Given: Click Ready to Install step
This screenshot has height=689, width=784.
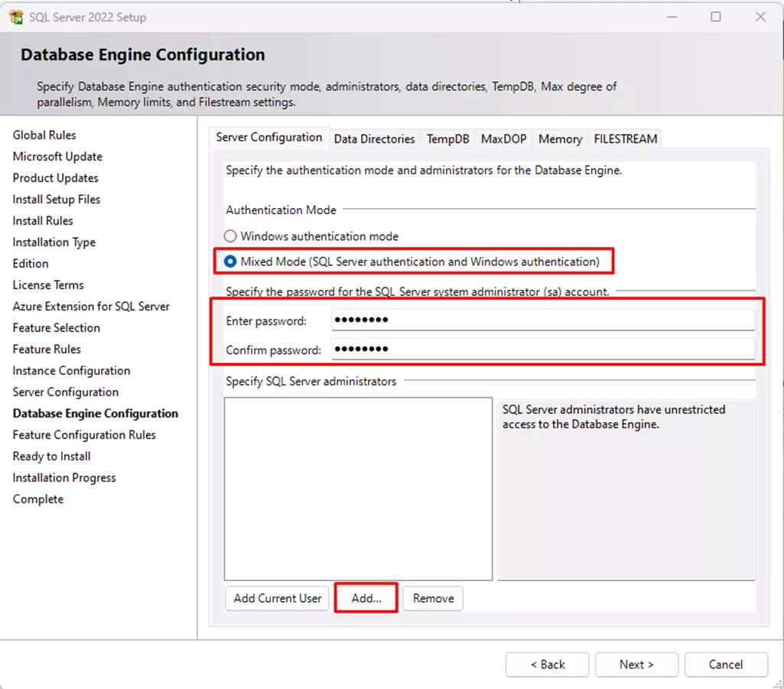Looking at the screenshot, I should pyautogui.click(x=51, y=457).
